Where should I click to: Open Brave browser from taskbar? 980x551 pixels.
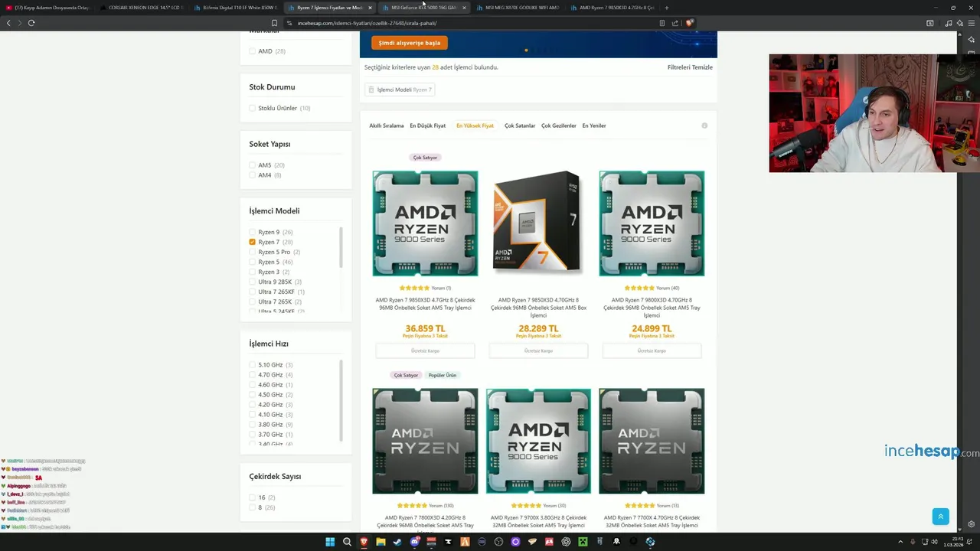(x=364, y=542)
